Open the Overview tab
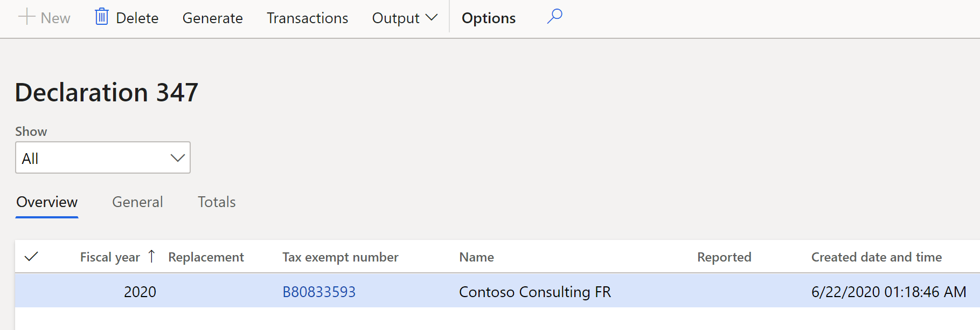The image size is (980, 330). (x=47, y=202)
